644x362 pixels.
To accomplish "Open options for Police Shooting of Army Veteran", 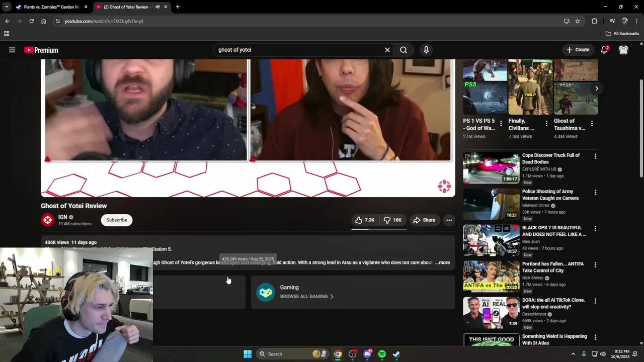I will click(x=595, y=193).
